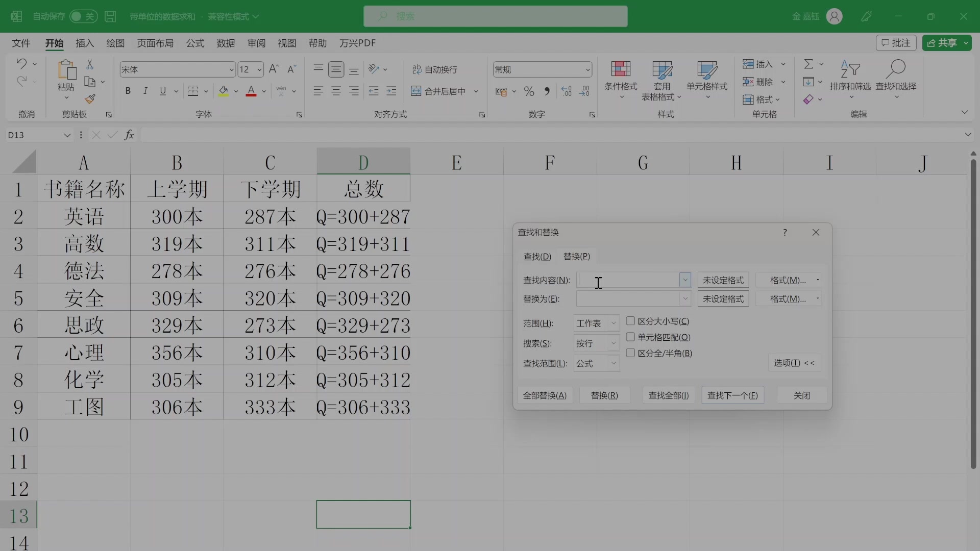This screenshot has width=980, height=551.
Task: Click the Bold formatting icon
Action: pyautogui.click(x=128, y=91)
